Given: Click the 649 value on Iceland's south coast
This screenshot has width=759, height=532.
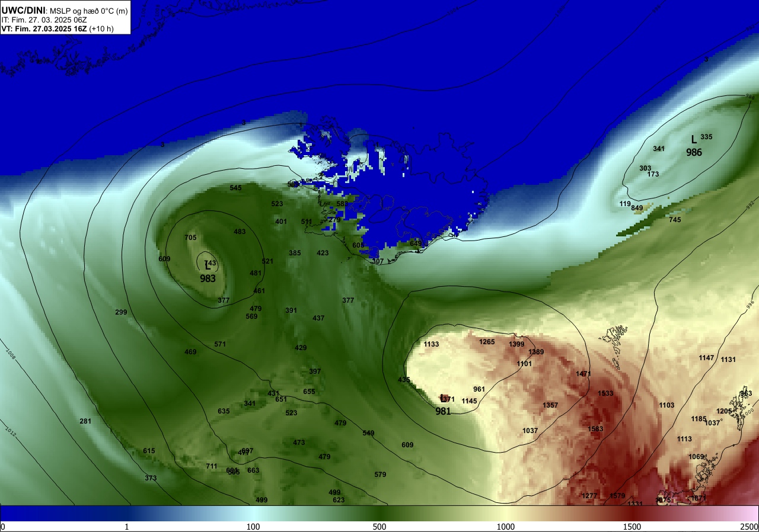Looking at the screenshot, I should (x=416, y=243).
